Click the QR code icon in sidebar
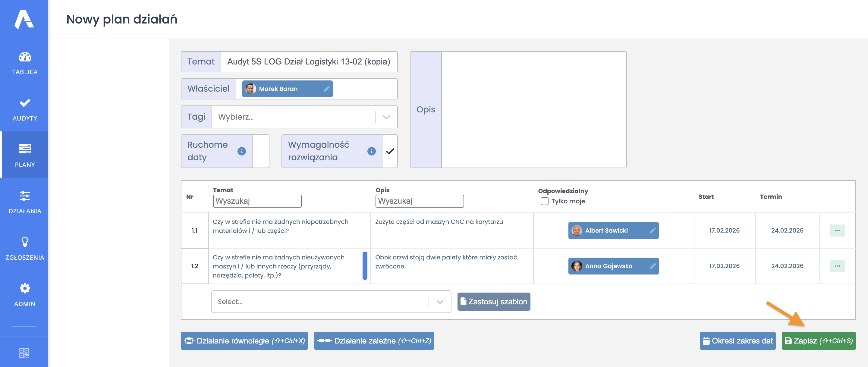Screen dimensions: 868x367 (24, 353)
